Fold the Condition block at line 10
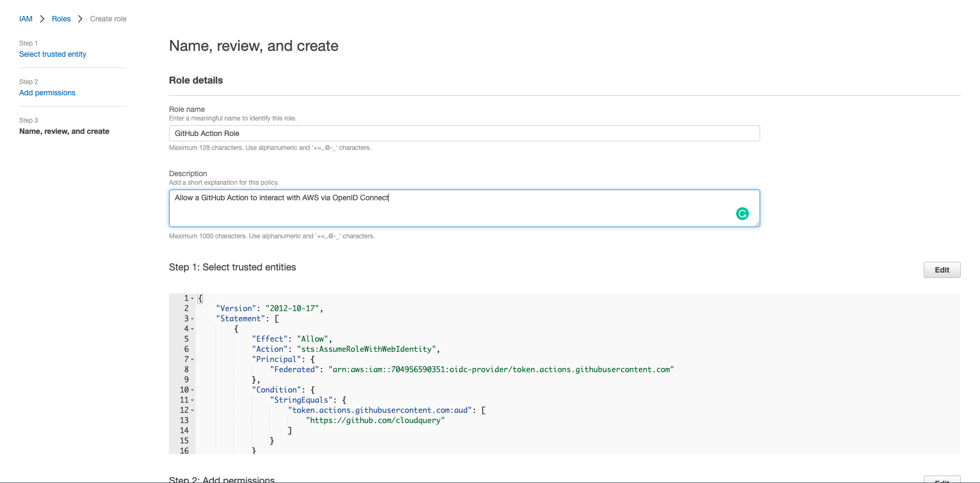The height and width of the screenshot is (483, 980). tap(193, 390)
